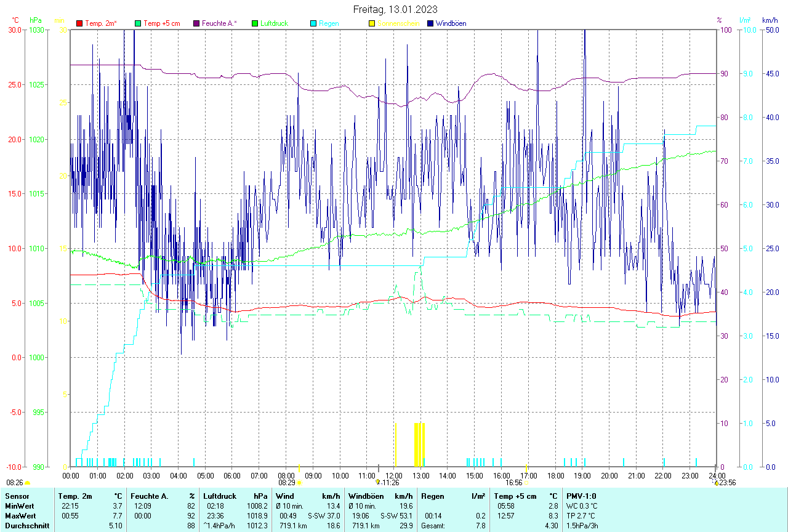788x532 pixels.
Task: Click the maximum temperature value 7.7
Action: (118, 516)
